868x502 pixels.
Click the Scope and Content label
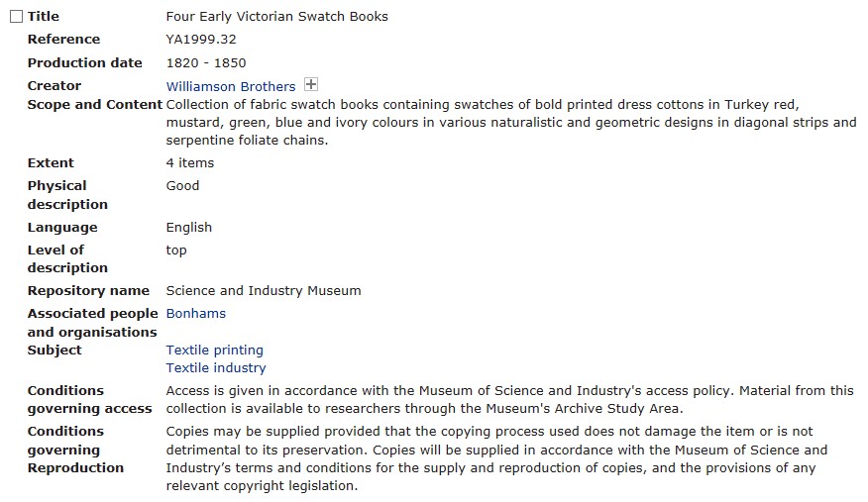[94, 105]
